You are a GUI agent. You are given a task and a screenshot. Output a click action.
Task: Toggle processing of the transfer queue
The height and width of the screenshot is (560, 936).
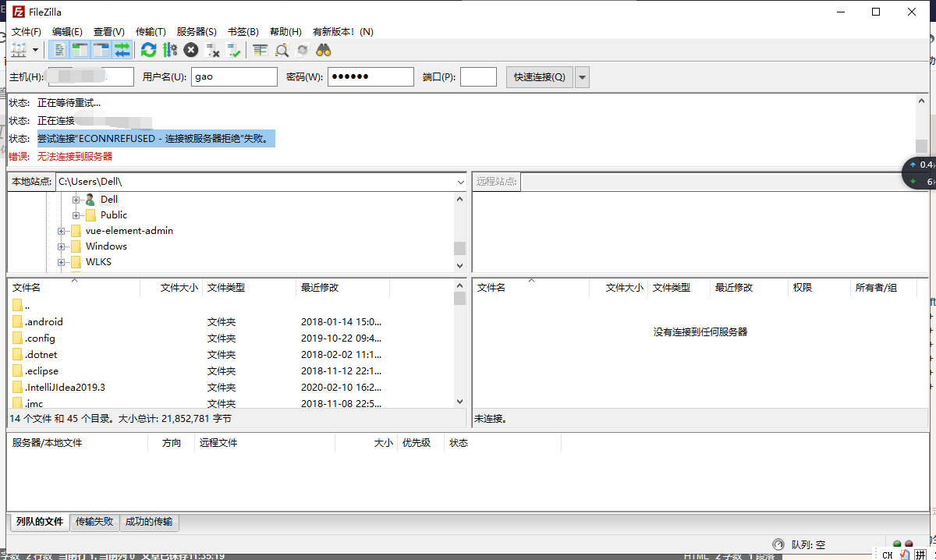(x=170, y=50)
